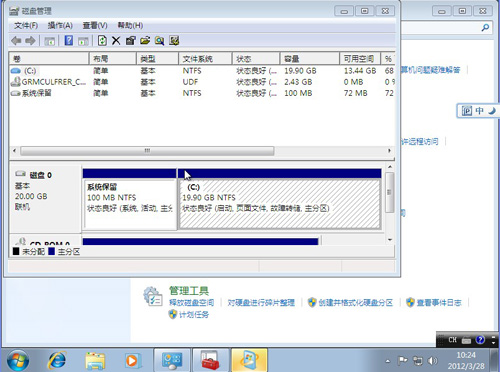Open the Action Center flag tray icon
This screenshot has width=500, height=372.
[x=403, y=361]
